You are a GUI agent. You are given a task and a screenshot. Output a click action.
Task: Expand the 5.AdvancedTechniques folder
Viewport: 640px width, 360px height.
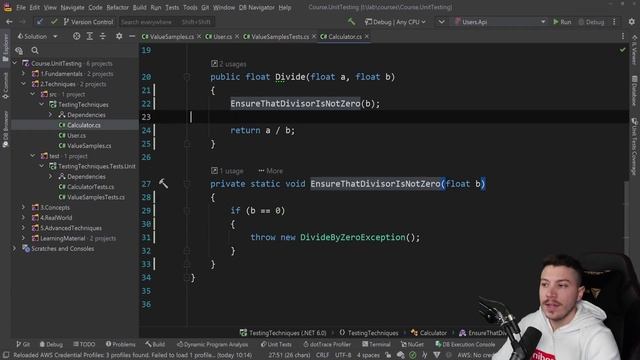point(24,228)
